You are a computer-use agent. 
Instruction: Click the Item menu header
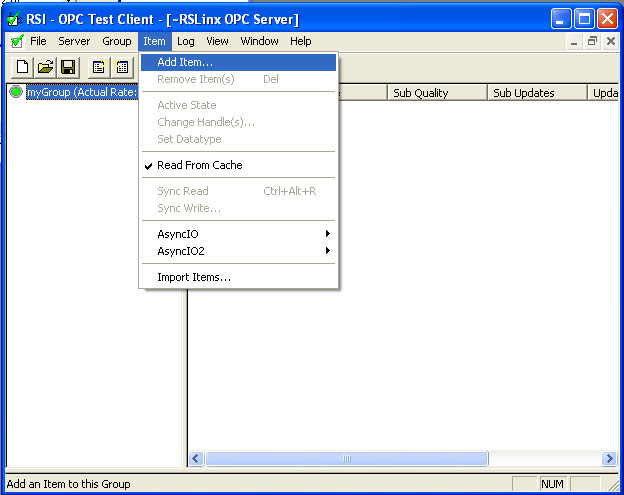154,41
